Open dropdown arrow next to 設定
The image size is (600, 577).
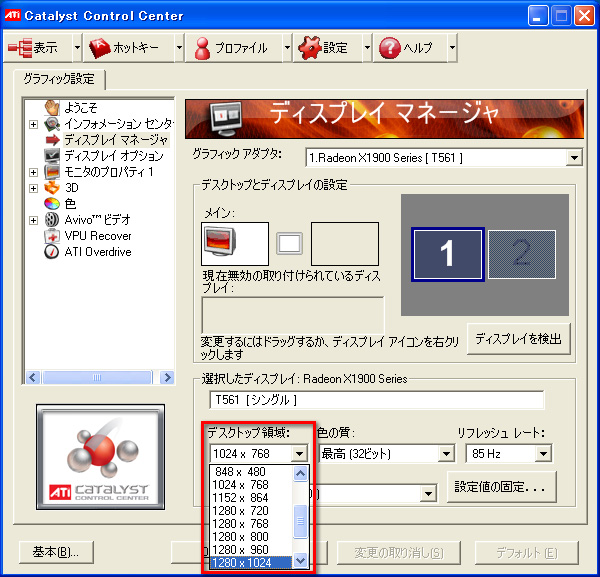[367, 48]
